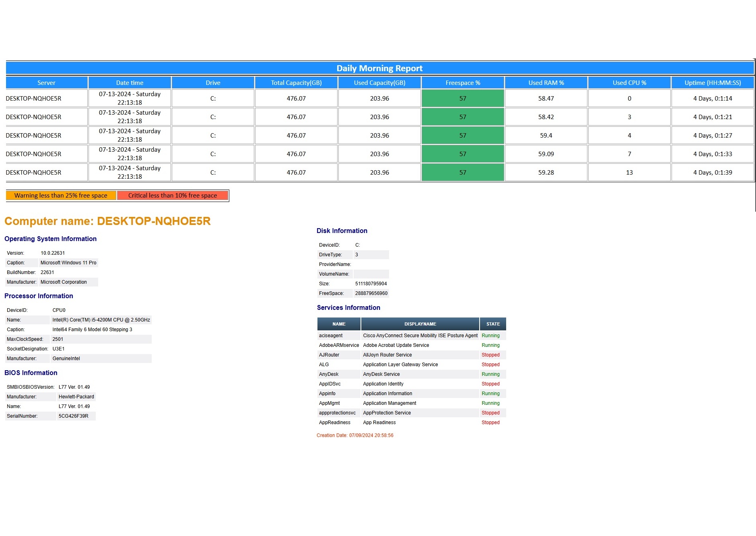This screenshot has width=756, height=536.
Task: Click the green Freespace cell in first row
Action: coord(463,99)
